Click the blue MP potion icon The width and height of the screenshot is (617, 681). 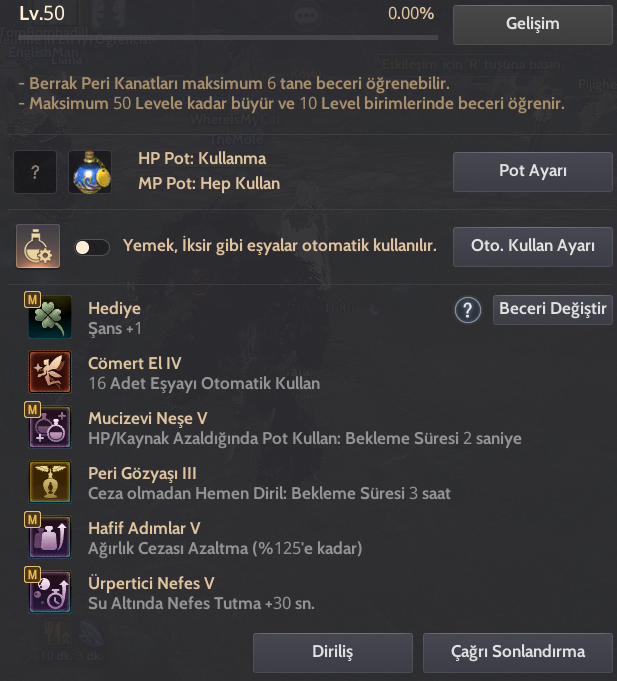(x=90, y=172)
